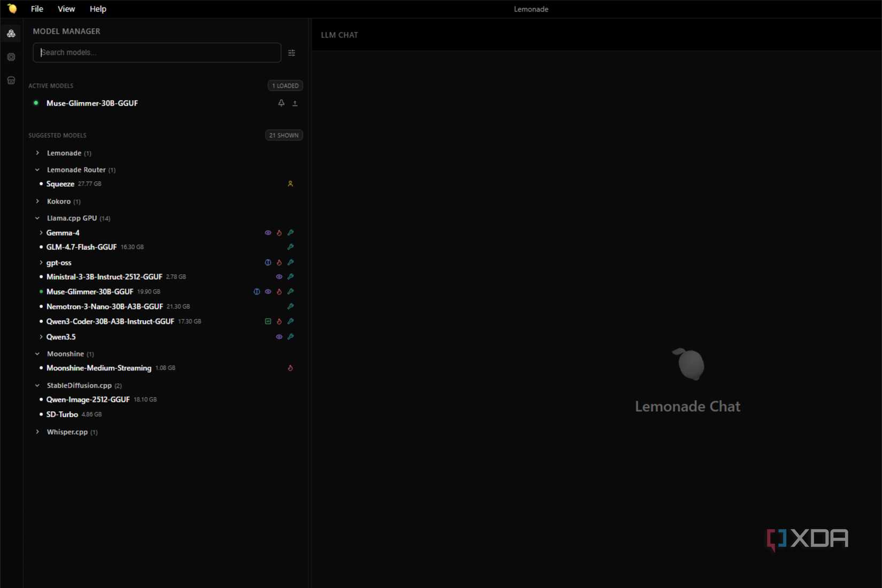Click the flame icon on Gemma-4 row
882x588 pixels.
[x=279, y=233]
